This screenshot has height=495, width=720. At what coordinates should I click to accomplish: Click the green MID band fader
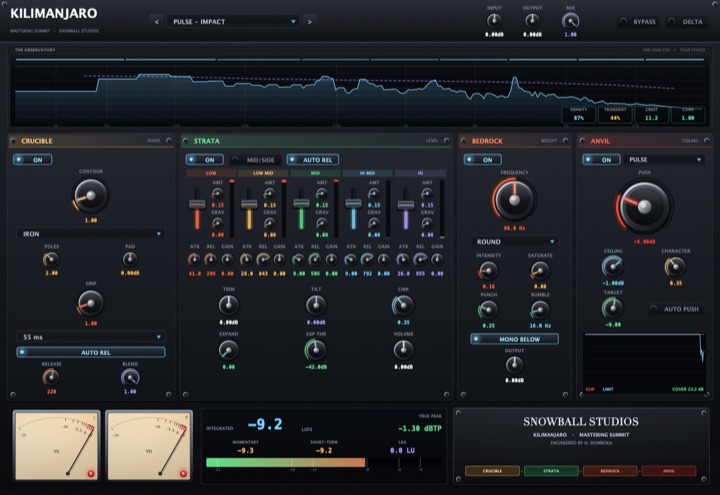pos(301,203)
